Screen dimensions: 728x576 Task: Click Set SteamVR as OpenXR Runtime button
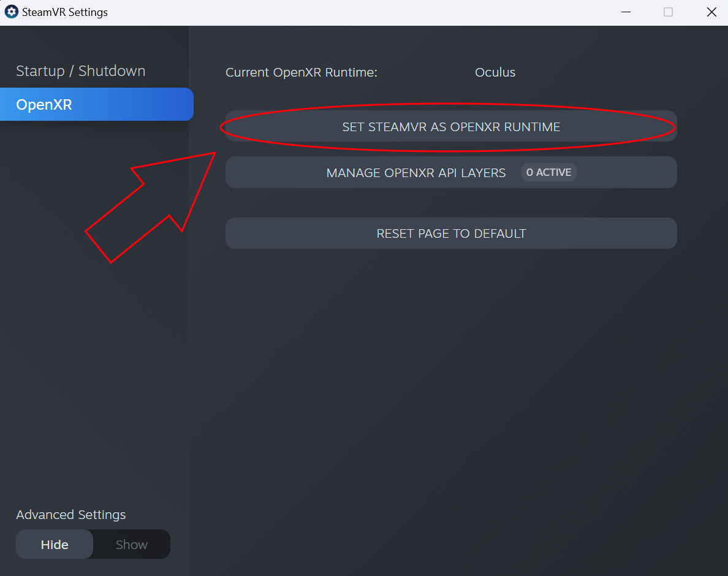[451, 126]
